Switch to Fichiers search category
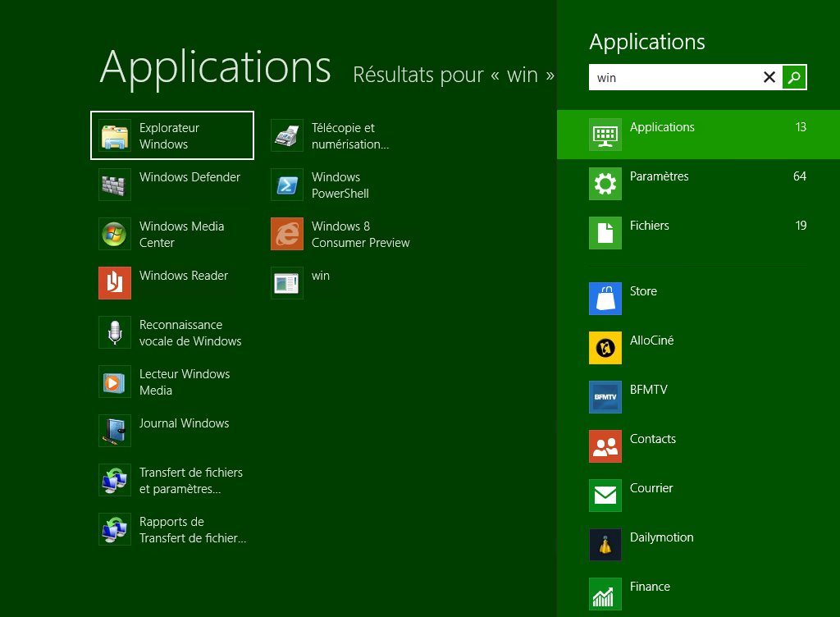840x617 pixels. coord(697,232)
